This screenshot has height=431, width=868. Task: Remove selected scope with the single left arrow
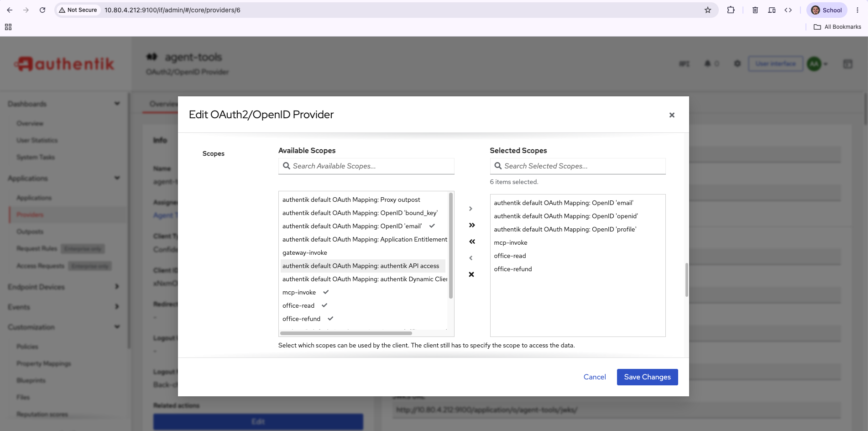click(471, 258)
